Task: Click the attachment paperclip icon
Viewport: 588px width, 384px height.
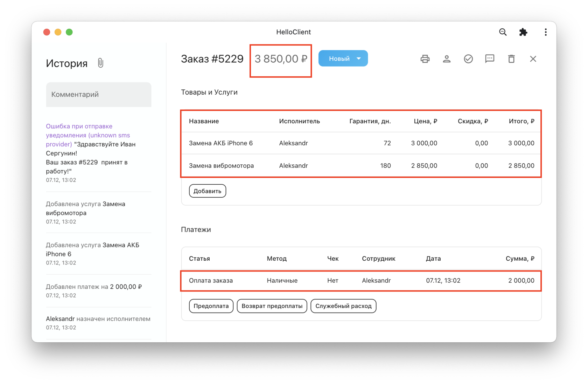Action: point(100,63)
